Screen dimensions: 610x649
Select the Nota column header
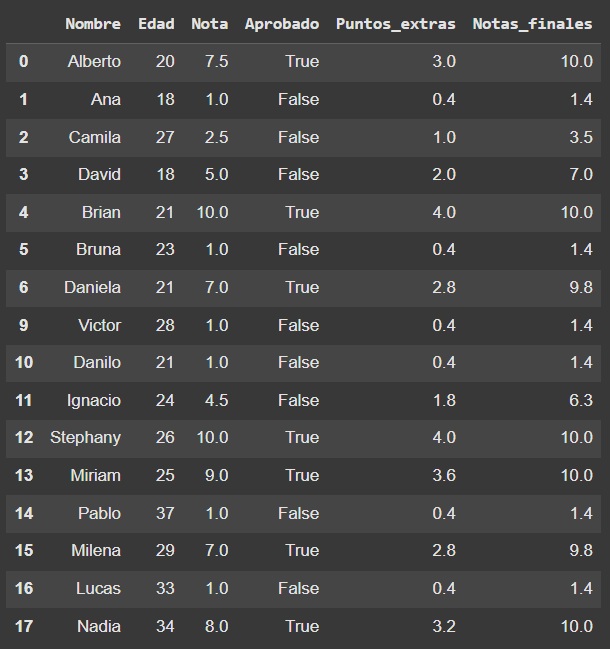coord(210,24)
